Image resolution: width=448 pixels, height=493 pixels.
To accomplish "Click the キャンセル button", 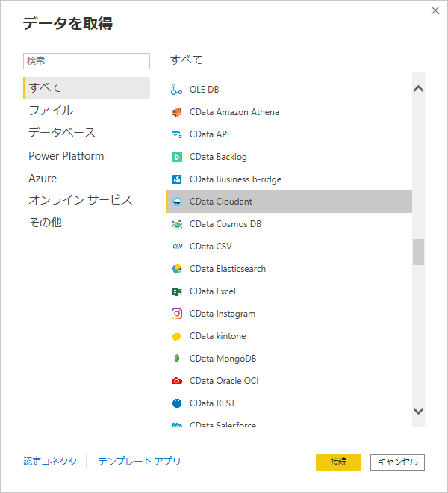I will pos(397,462).
